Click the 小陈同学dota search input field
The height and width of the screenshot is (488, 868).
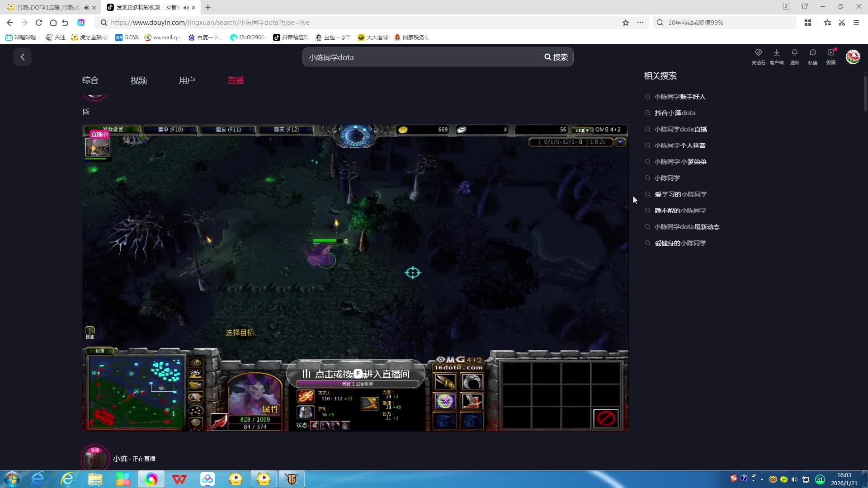point(420,57)
